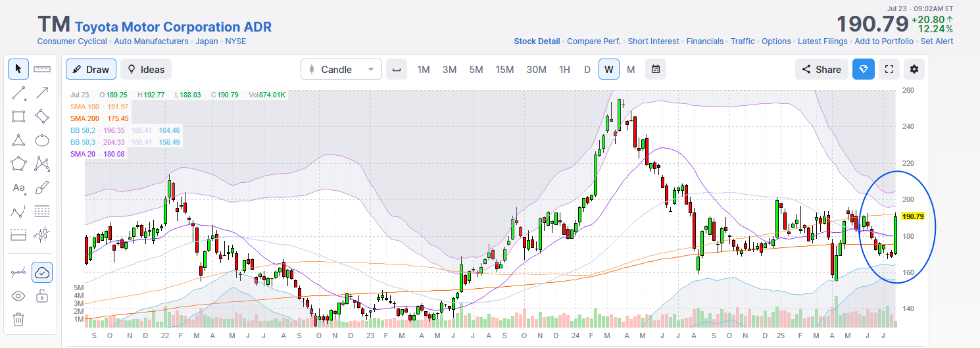This screenshot has height=348, width=980.
Task: Select the Elliott wave tool
Action: coord(18,212)
